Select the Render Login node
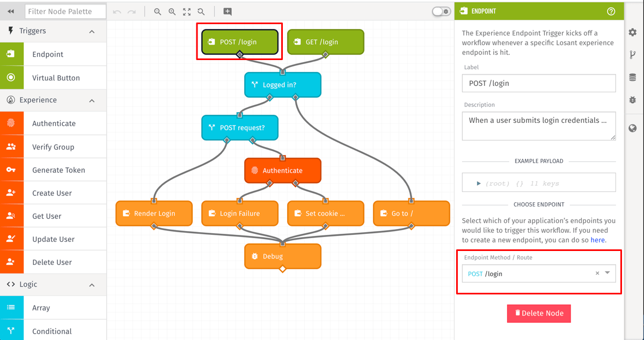644x340 pixels. [x=154, y=213]
